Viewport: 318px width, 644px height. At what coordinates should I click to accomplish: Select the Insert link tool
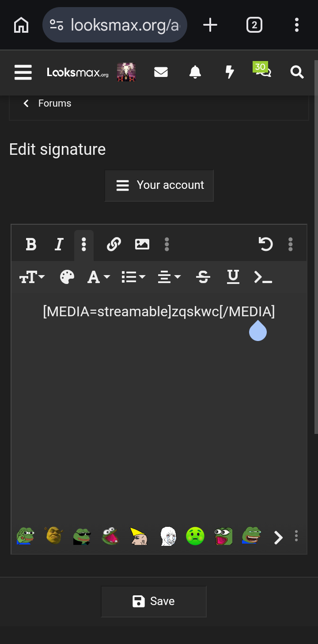click(114, 244)
